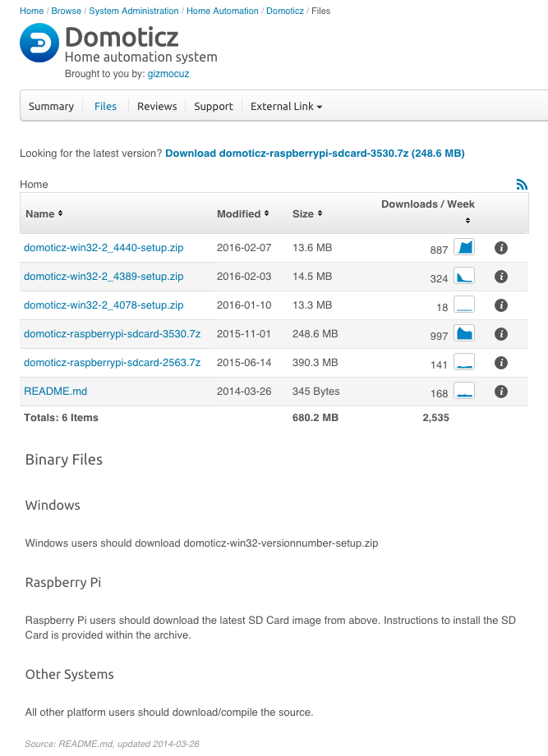548x756 pixels.
Task: Select the Files tab
Action: tap(106, 106)
